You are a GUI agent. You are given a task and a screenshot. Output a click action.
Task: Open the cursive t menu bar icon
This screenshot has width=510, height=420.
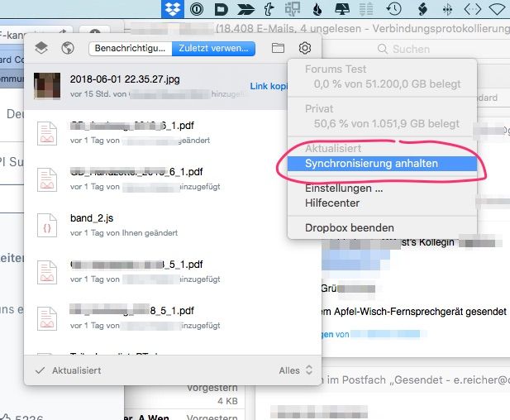click(x=269, y=9)
